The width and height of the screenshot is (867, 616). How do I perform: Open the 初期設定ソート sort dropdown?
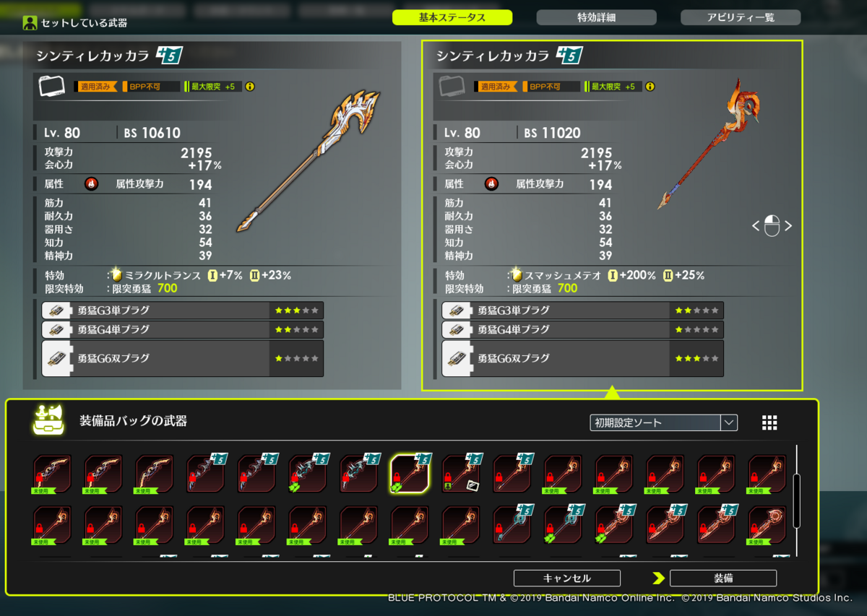[x=664, y=422]
